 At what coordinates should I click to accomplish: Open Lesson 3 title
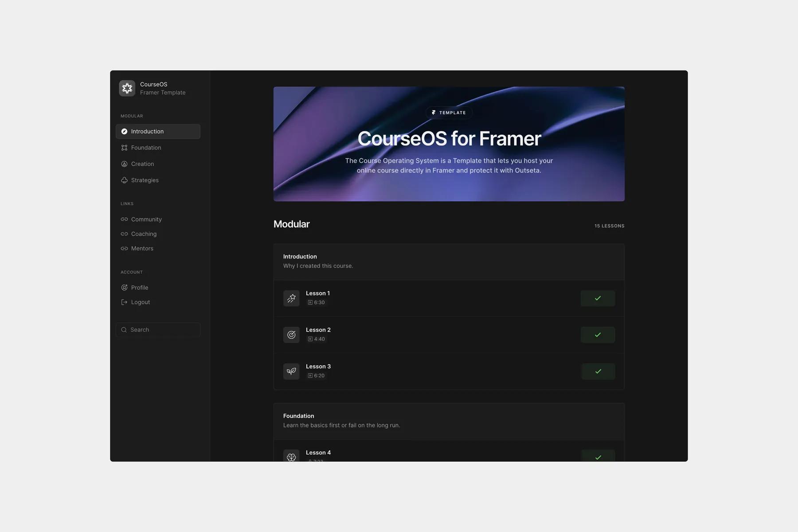tap(318, 367)
